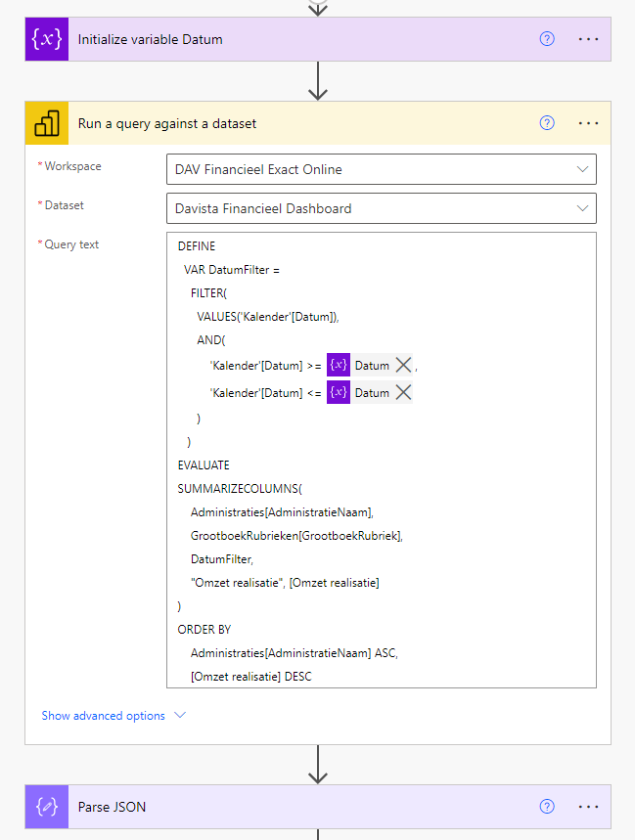Screen dimensions: 635x840
Task: Open help for Initialize variable Datum
Action: 546,38
